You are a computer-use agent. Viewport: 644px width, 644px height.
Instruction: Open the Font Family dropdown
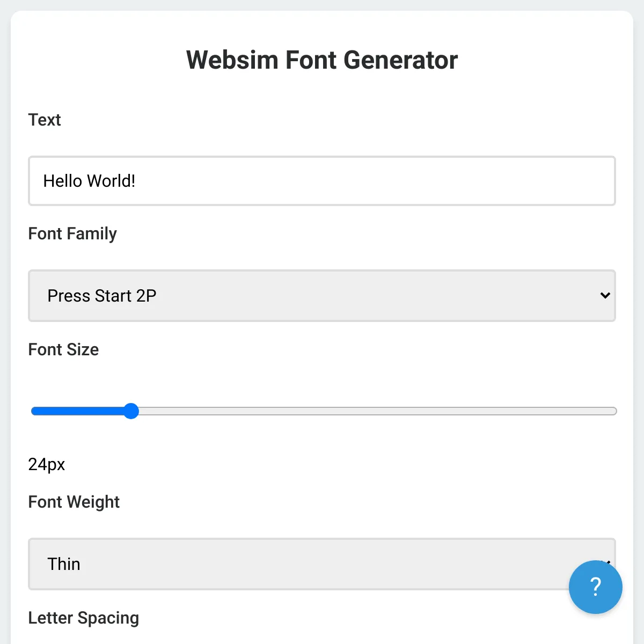(322, 296)
